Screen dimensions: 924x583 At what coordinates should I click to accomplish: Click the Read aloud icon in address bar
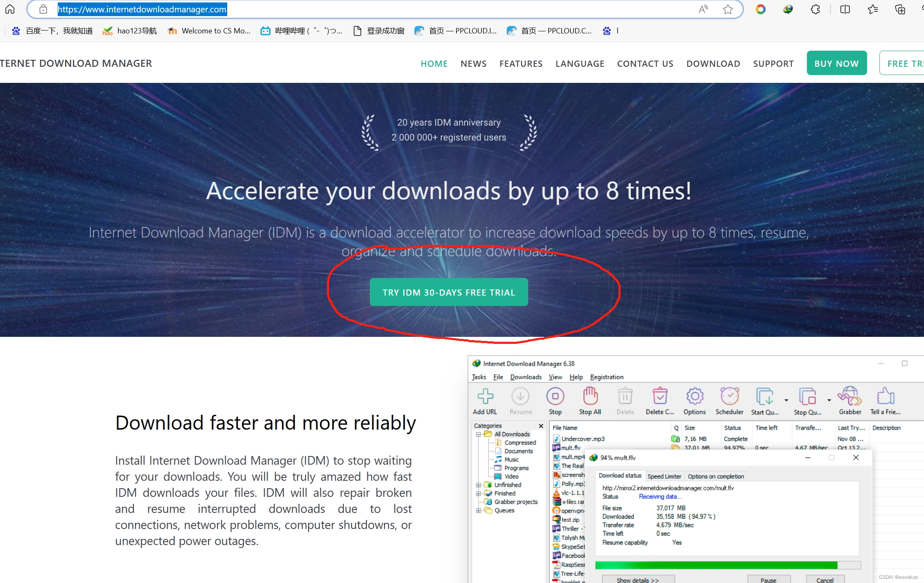(703, 9)
